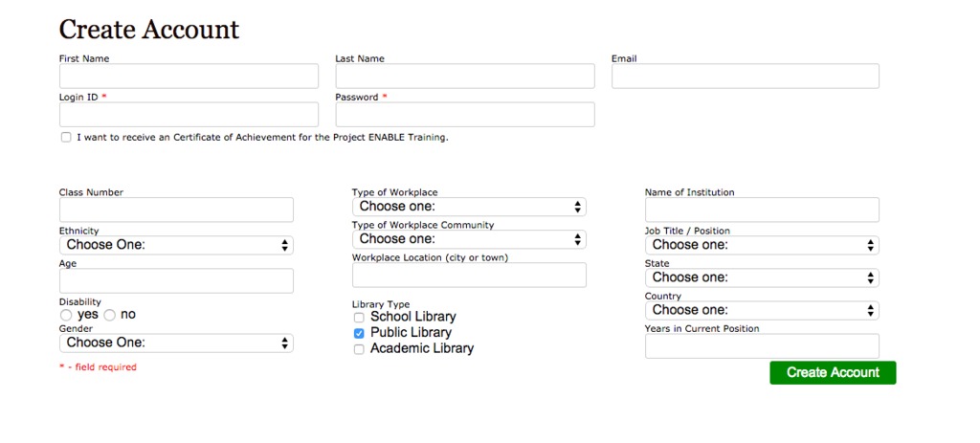Click the Class Number input field
This screenshot has height=443, width=980.
tap(176, 210)
